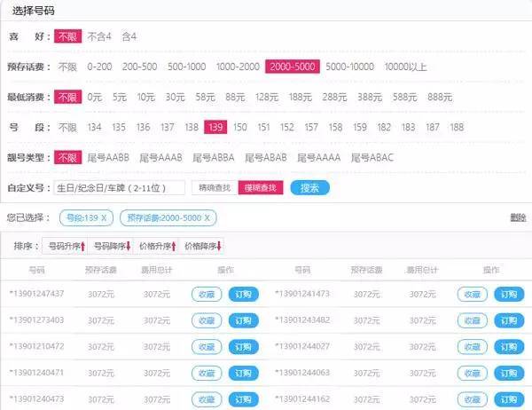Choose the 1000-2000 prepaid fee range

click(238, 67)
